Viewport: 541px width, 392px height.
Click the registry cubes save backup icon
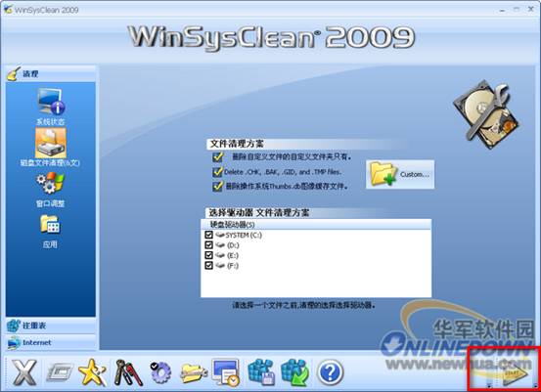point(261,372)
